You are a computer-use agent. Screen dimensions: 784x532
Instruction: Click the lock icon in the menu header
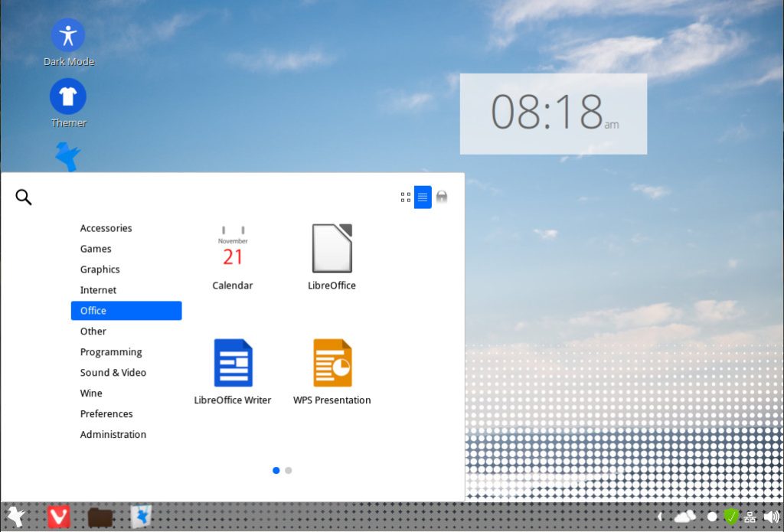point(442,197)
